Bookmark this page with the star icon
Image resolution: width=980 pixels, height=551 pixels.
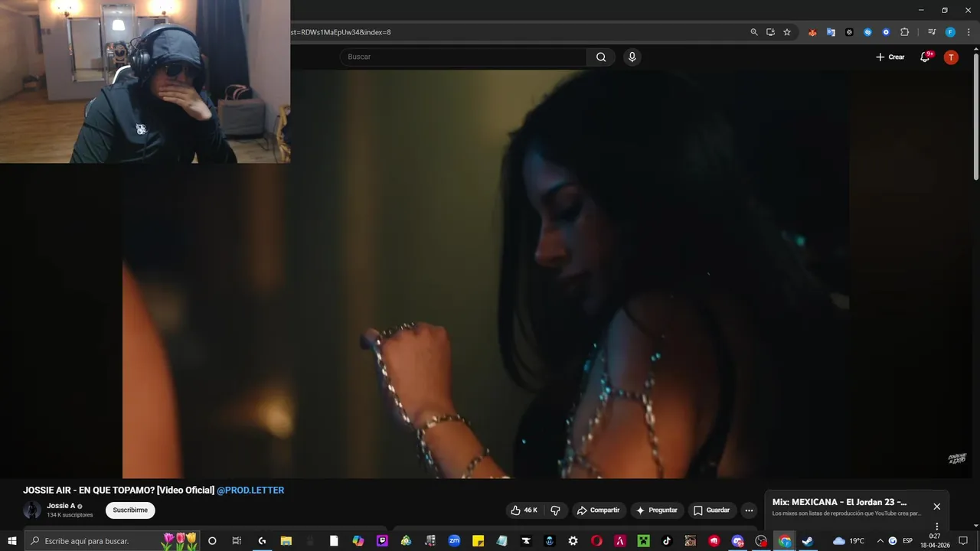[x=787, y=32]
